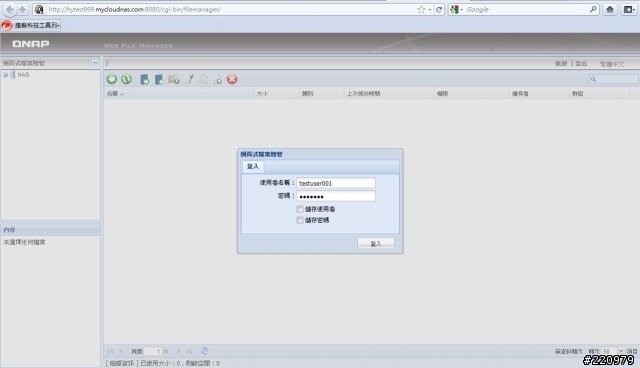Click the browser URL address bar

(x=231, y=9)
